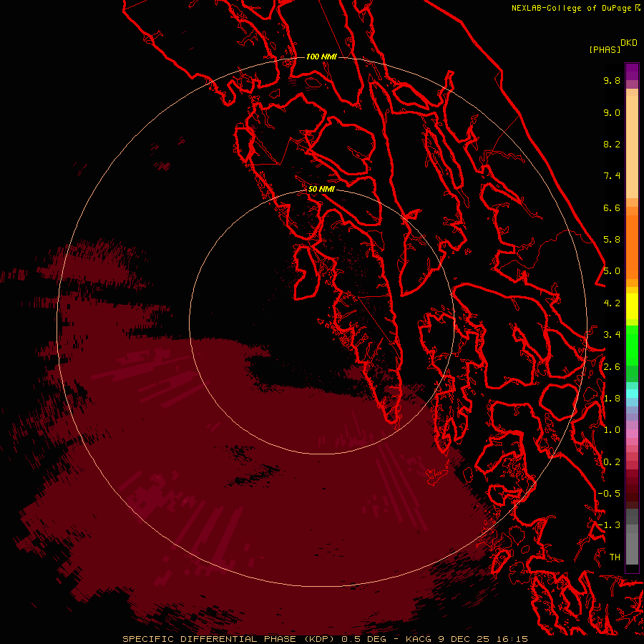Screen dimensions: 644x644
Task: Click the 5.8 scale value
Action: (x=612, y=240)
